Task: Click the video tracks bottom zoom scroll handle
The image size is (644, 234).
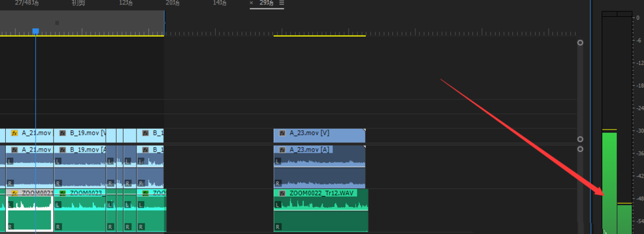Action: point(580,139)
